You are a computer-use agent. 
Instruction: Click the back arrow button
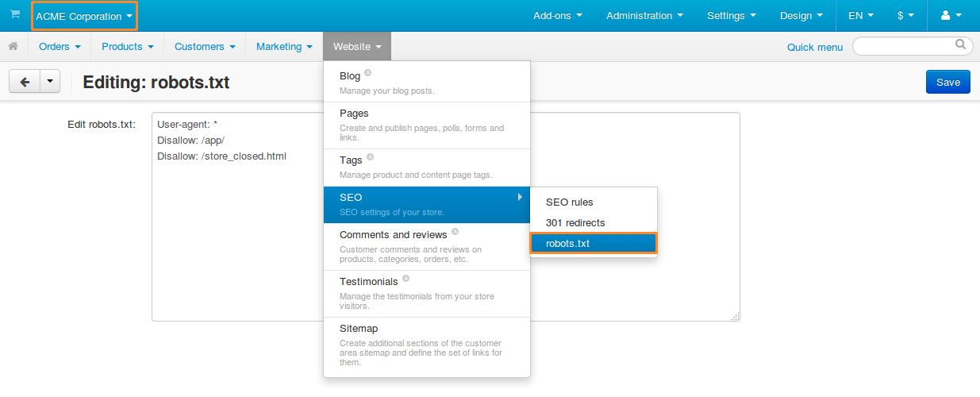25,82
